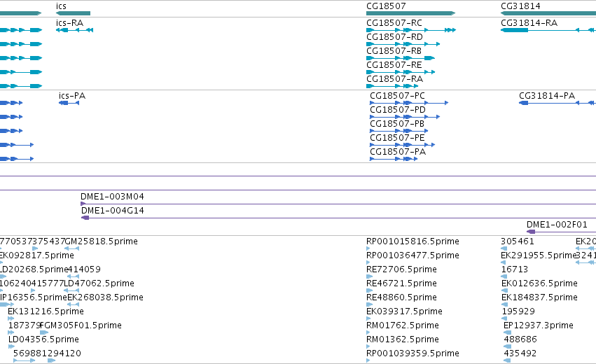Click the feature labeled 435492
The image size is (596, 364).
coord(520,353)
